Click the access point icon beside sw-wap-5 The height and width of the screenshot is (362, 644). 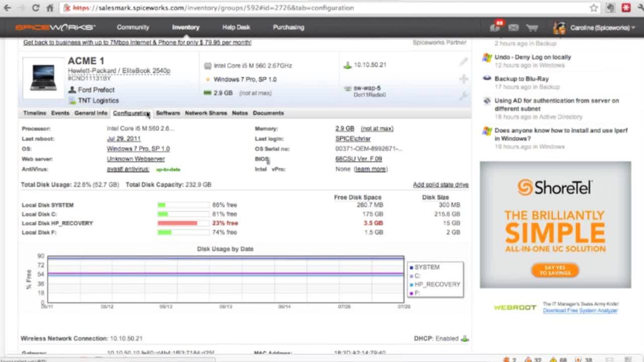click(347, 88)
